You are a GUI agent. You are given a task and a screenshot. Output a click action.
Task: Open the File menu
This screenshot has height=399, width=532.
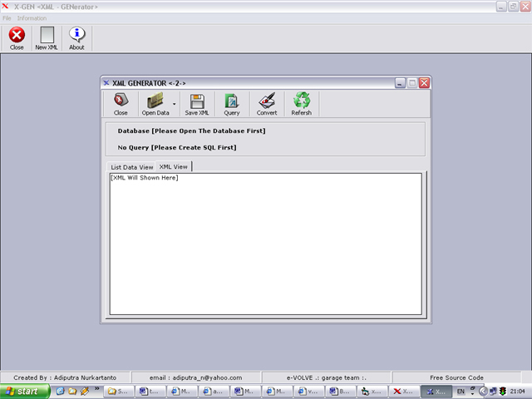pyautogui.click(x=7, y=17)
